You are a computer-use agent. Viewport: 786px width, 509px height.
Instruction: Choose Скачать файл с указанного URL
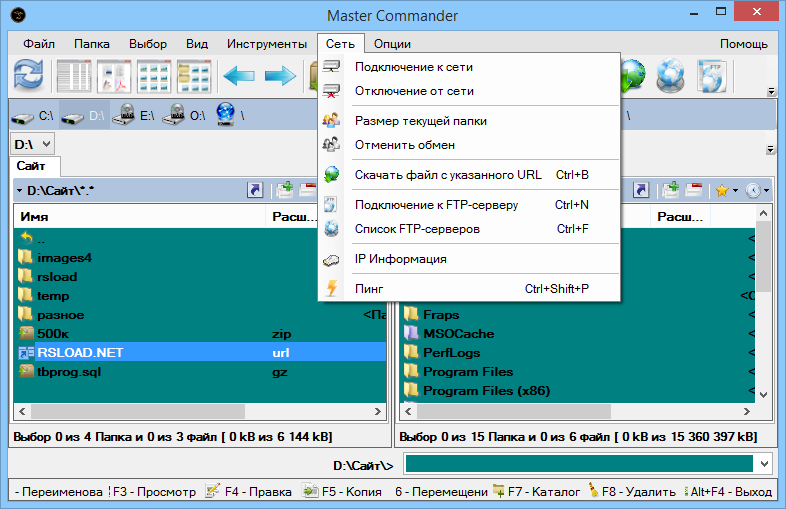coord(469,175)
